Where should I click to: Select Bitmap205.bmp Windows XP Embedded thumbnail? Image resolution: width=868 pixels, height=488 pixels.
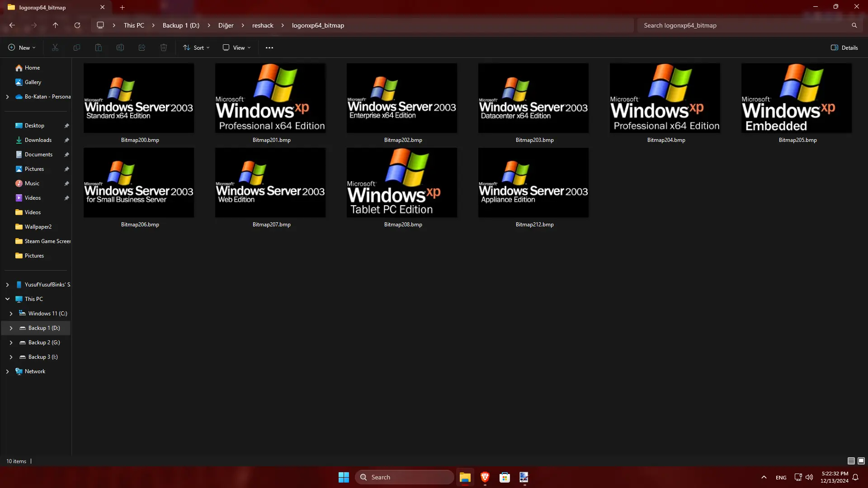pyautogui.click(x=797, y=98)
